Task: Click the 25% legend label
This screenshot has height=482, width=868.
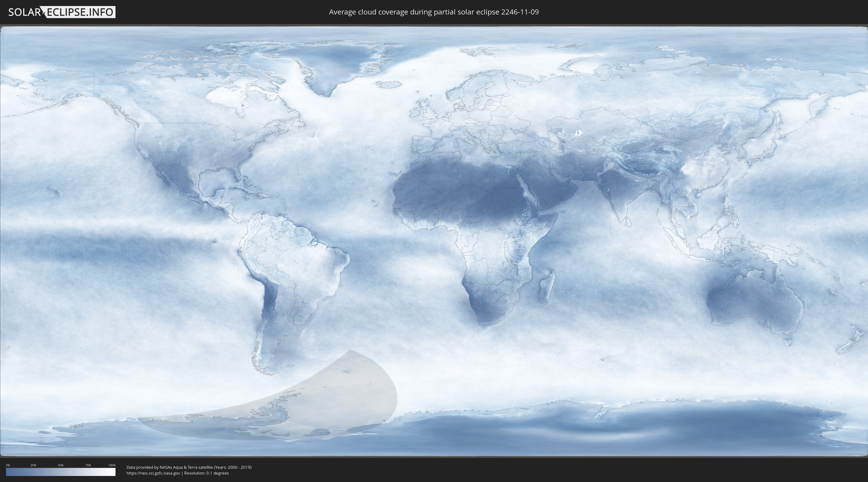Action: pyautogui.click(x=33, y=465)
